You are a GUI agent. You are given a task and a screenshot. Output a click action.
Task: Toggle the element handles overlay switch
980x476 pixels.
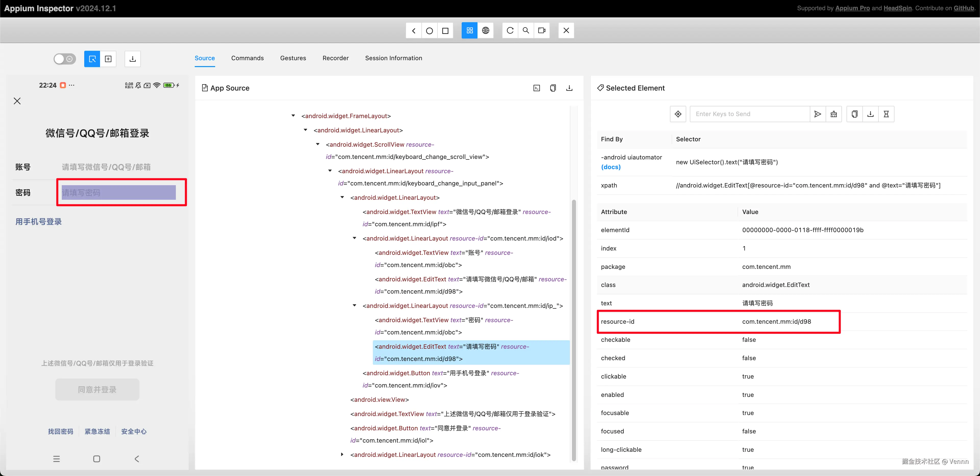[65, 59]
